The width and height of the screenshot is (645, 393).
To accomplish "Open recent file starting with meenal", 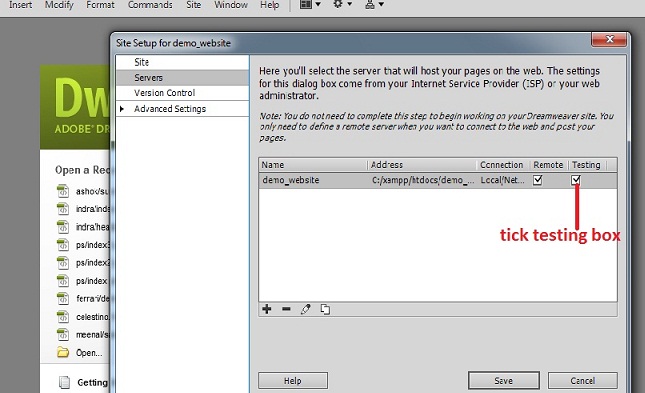I will (93, 335).
